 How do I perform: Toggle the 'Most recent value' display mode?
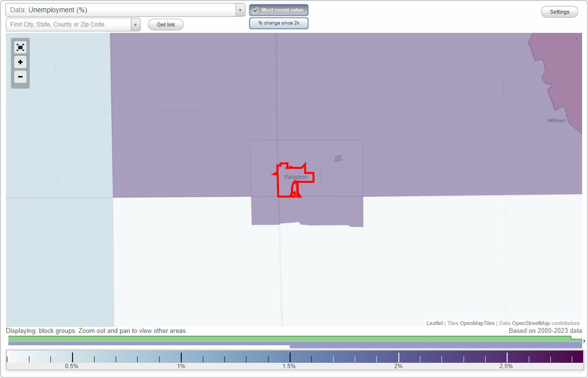[278, 10]
